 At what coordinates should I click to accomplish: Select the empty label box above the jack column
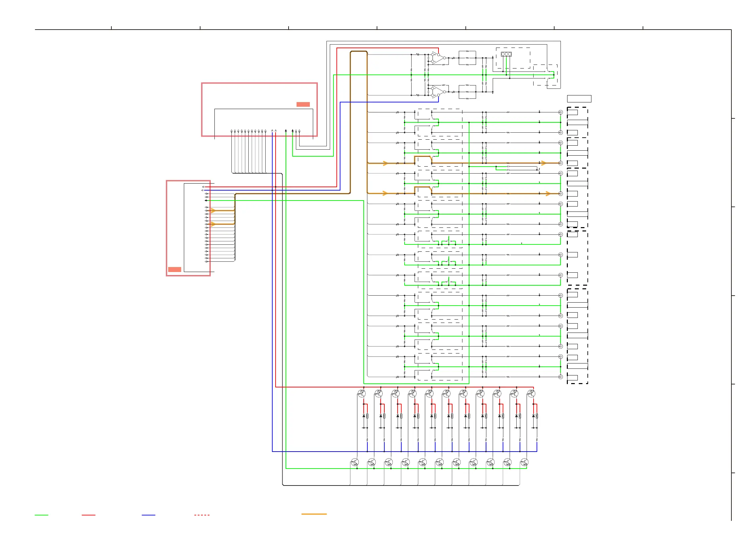click(x=579, y=99)
